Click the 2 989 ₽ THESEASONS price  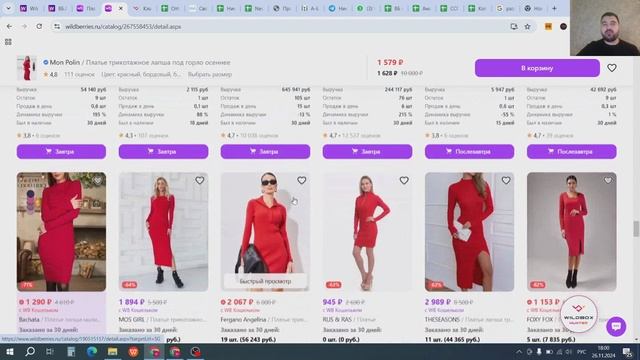click(438, 302)
